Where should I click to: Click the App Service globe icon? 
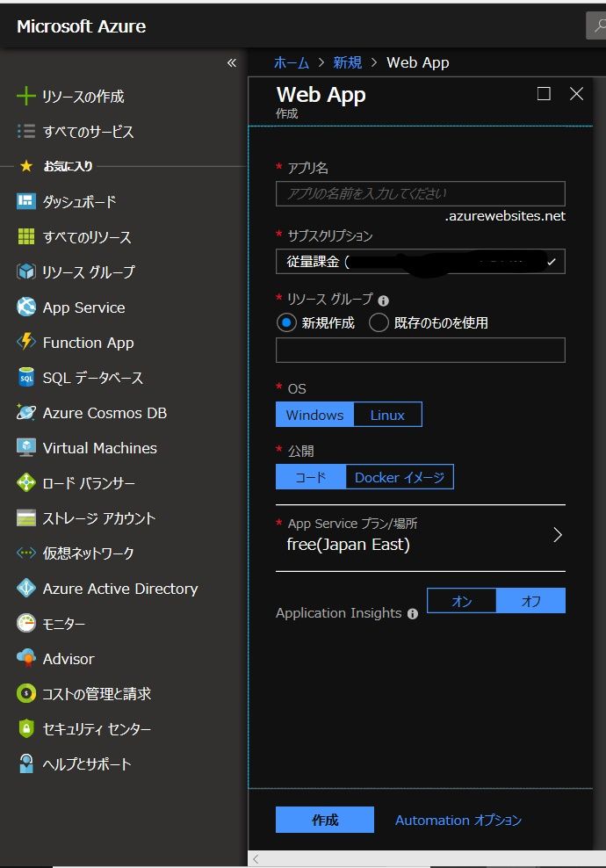[26, 307]
